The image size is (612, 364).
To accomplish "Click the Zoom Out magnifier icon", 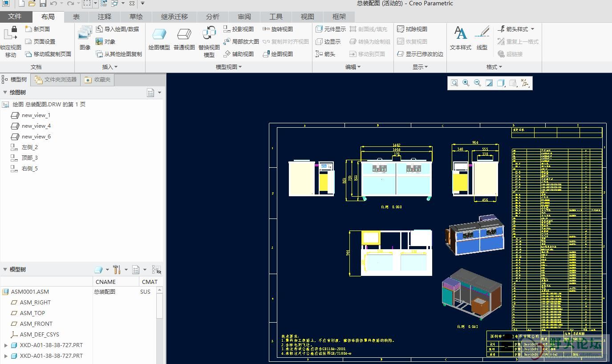I will (x=478, y=83).
